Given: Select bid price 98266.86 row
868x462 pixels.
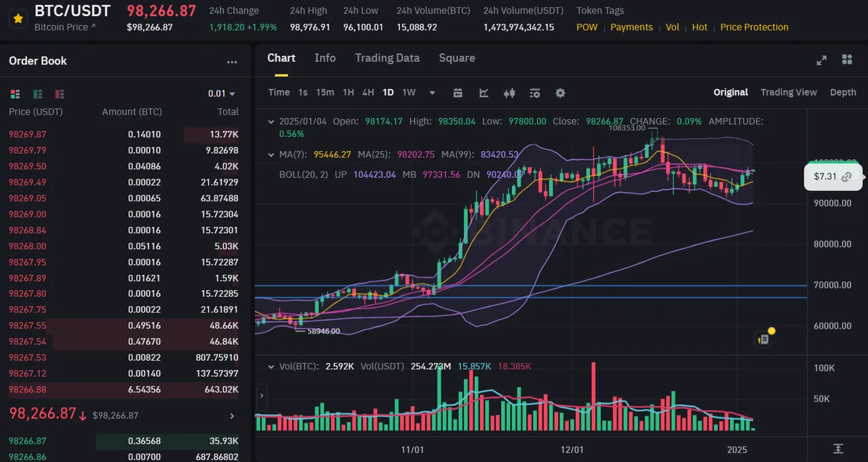Looking at the screenshot, I should (x=124, y=457).
